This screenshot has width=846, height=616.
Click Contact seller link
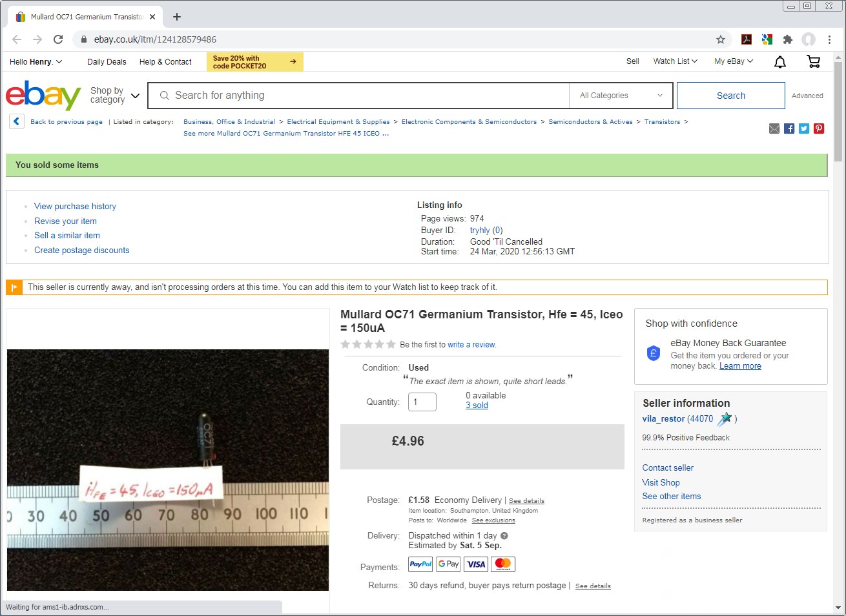[x=668, y=468]
